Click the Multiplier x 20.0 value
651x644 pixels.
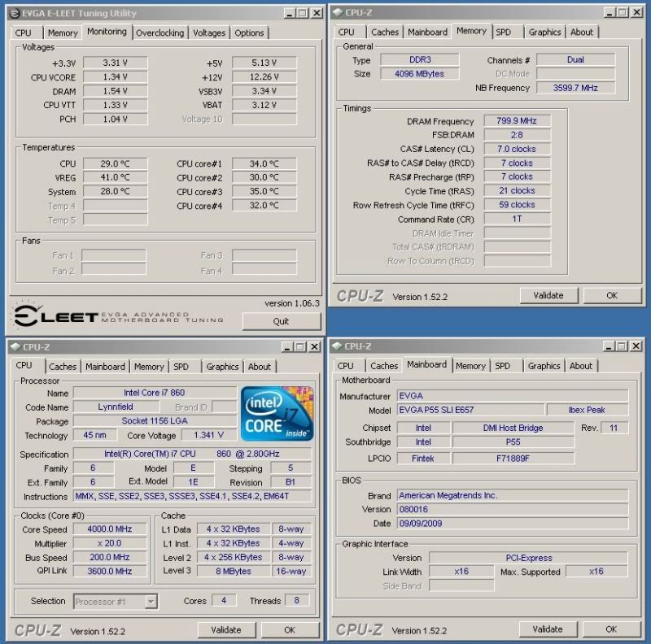click(110, 543)
